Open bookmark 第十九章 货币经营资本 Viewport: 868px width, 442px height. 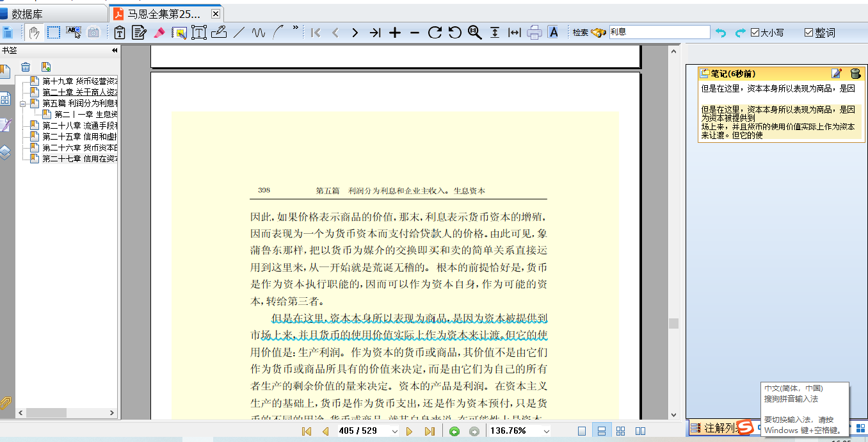pyautogui.click(x=80, y=81)
